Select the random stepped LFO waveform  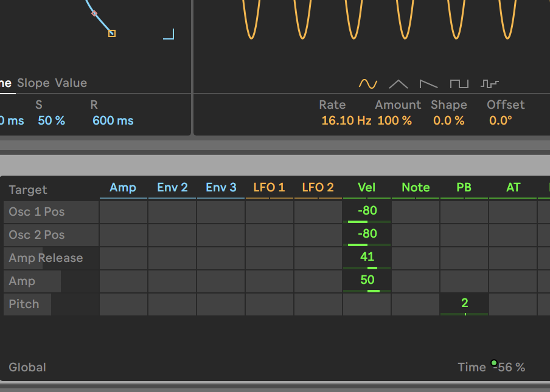(490, 84)
